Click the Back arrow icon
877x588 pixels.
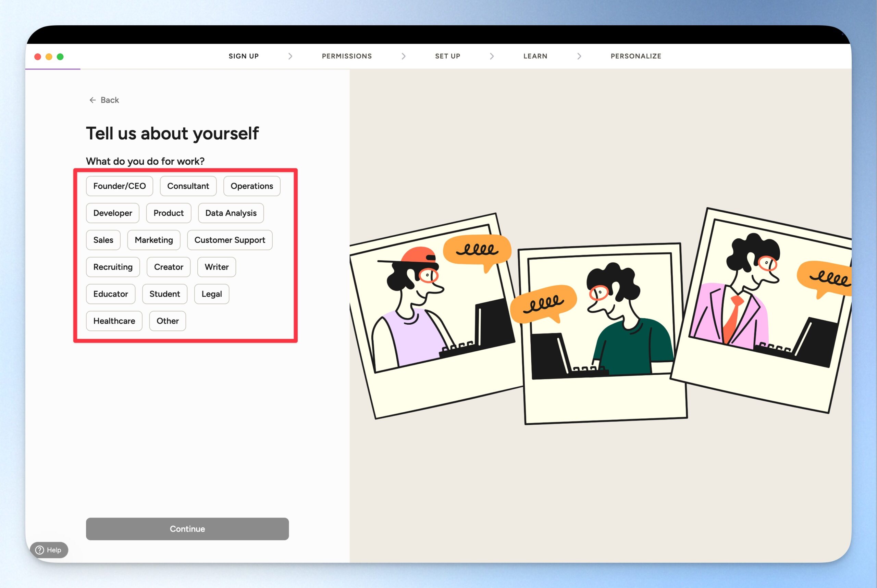(92, 100)
